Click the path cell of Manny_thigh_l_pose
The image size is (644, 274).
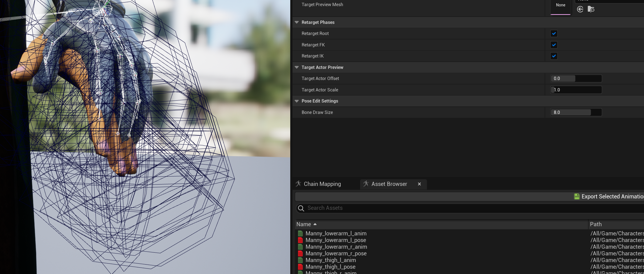(x=617, y=267)
